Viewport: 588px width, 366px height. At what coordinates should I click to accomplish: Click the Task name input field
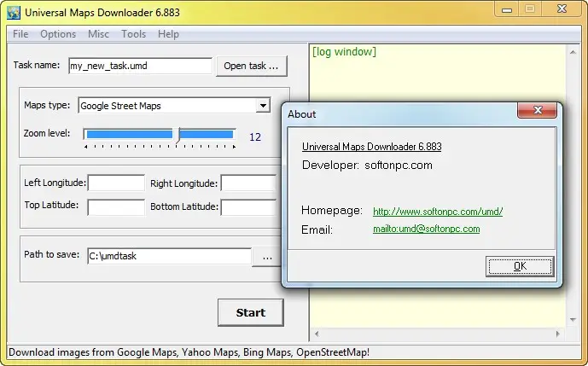click(140, 66)
